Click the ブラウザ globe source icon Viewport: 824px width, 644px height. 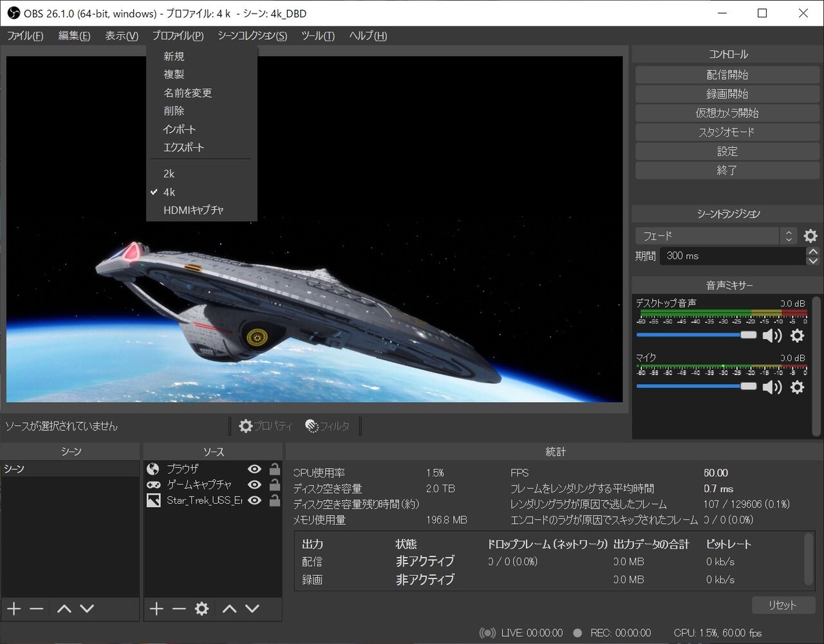pos(153,469)
